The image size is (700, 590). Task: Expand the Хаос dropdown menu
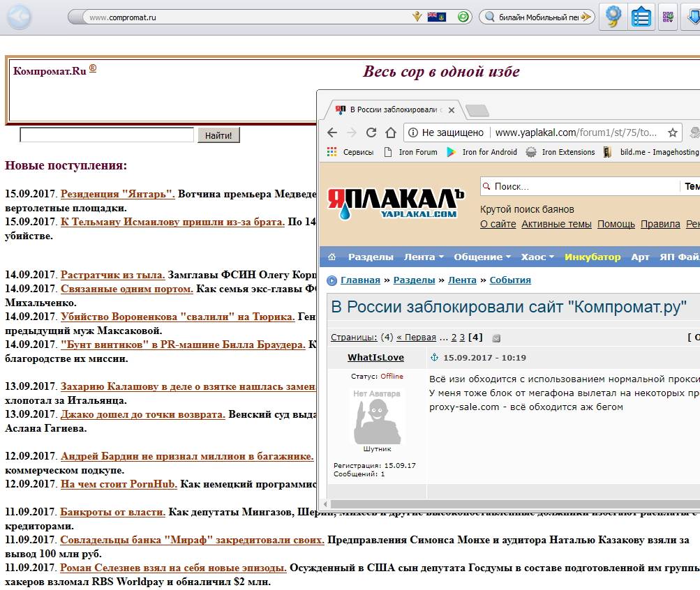coord(537,257)
